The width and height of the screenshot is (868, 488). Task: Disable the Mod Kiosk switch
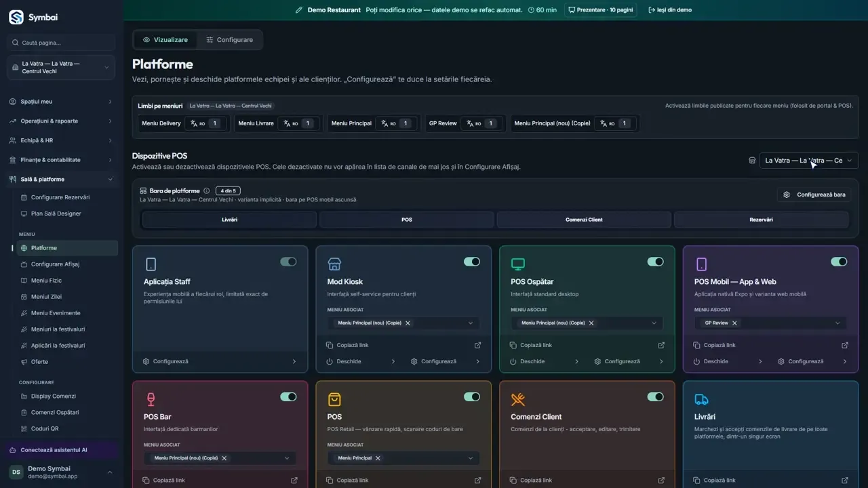click(x=472, y=262)
